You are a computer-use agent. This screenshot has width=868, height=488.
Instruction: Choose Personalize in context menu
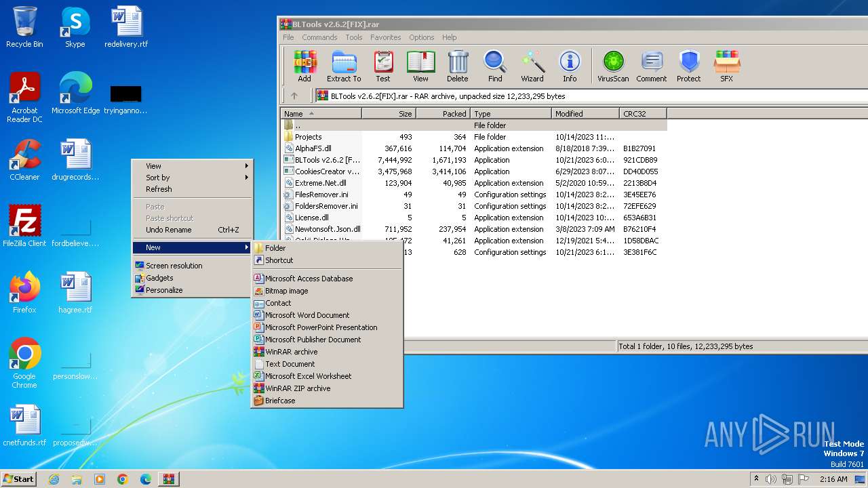coord(192,290)
